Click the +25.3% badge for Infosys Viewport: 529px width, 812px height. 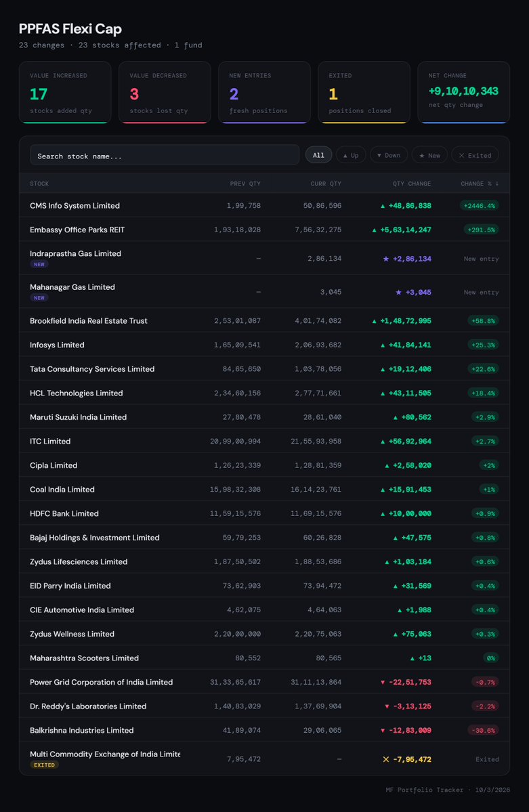coord(484,345)
